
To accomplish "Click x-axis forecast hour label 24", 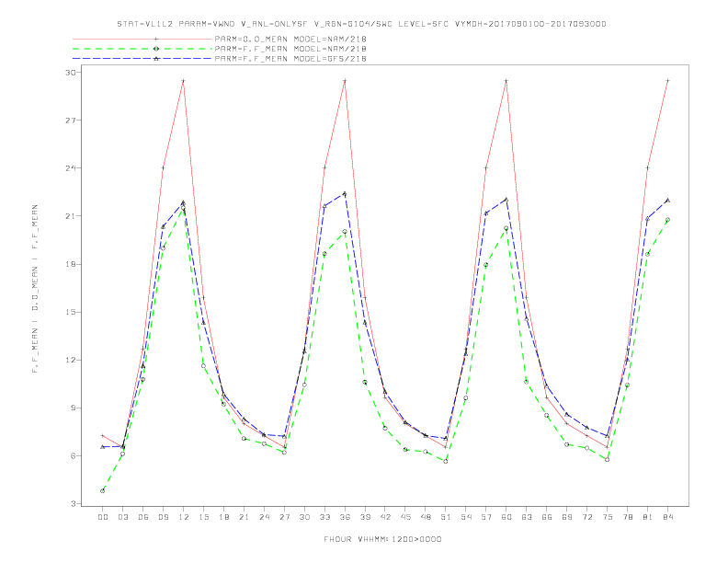I will coord(264,517).
